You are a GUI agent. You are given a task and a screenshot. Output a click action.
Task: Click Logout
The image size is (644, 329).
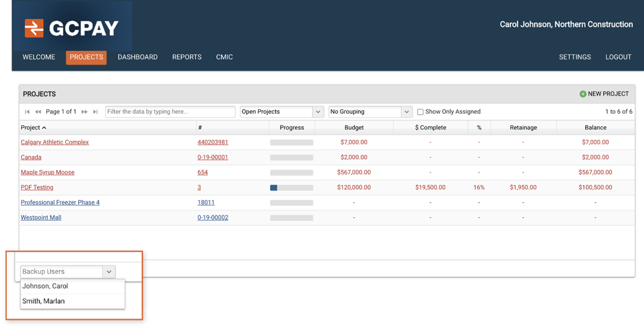pos(618,57)
